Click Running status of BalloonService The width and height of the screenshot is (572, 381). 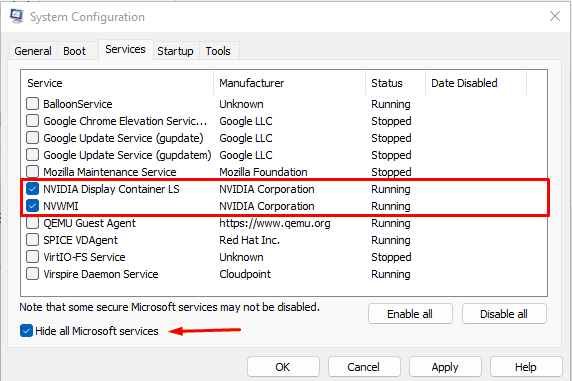point(391,104)
